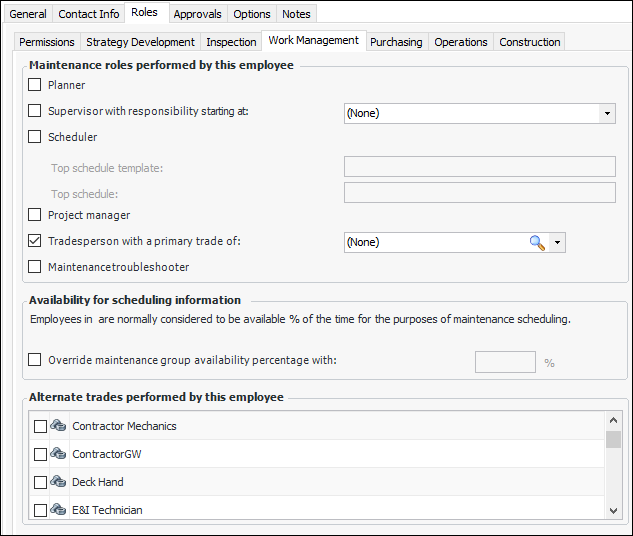Click the Top schedule template field
This screenshot has height=536, width=633.
479,167
